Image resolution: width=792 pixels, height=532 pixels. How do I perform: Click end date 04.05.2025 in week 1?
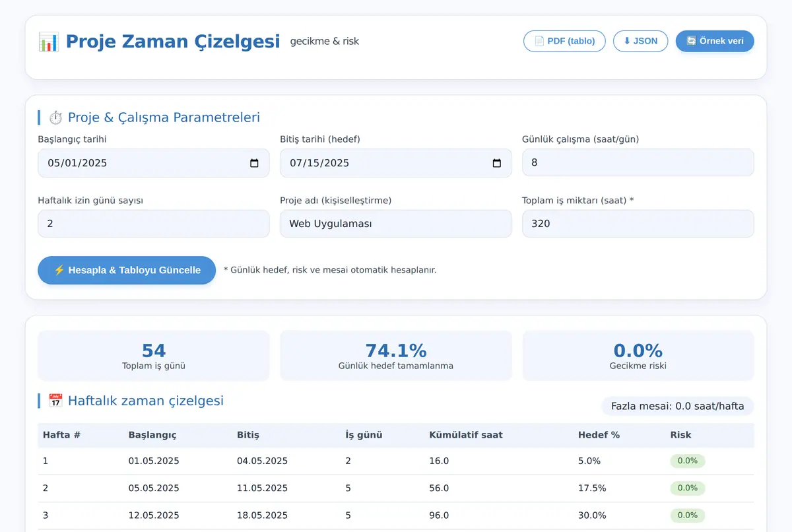click(x=262, y=461)
